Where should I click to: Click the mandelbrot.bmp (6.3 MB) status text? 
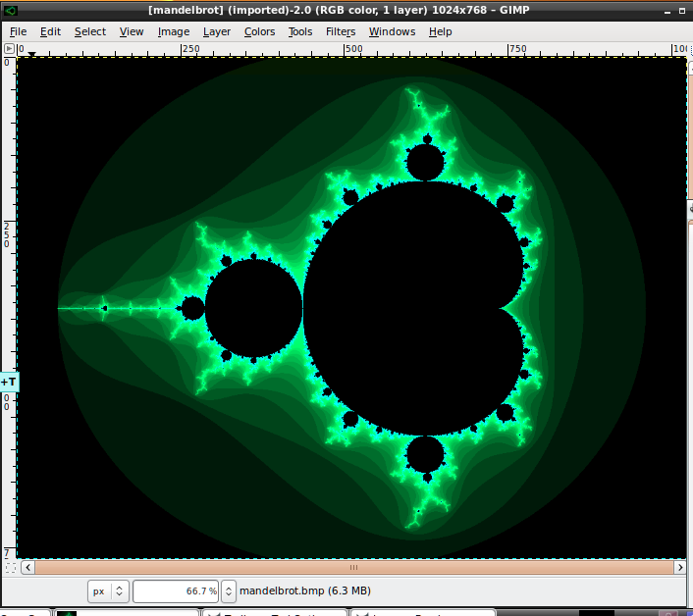click(x=305, y=590)
